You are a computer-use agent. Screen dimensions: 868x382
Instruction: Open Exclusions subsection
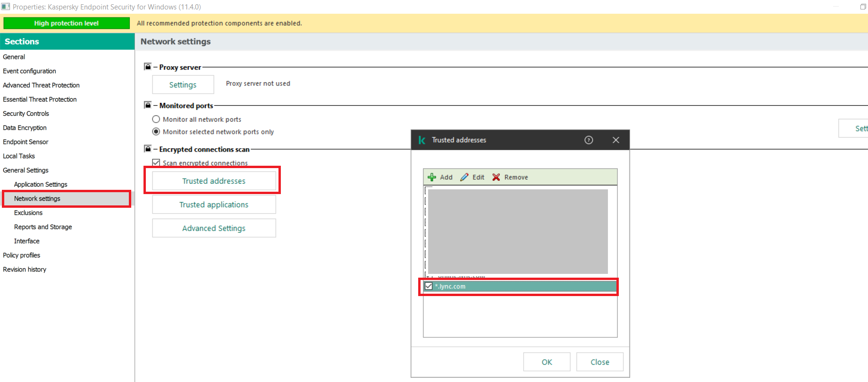click(28, 212)
